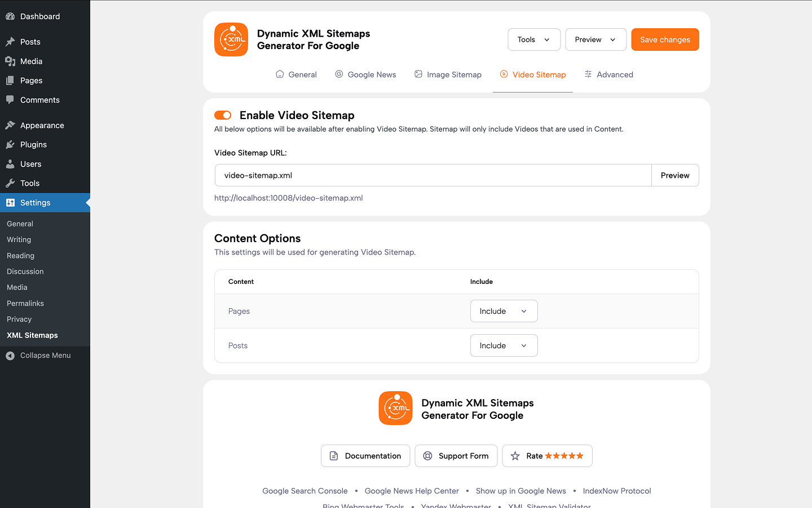This screenshot has height=508, width=812.
Task: Click the Support Form headset icon
Action: [428, 456]
